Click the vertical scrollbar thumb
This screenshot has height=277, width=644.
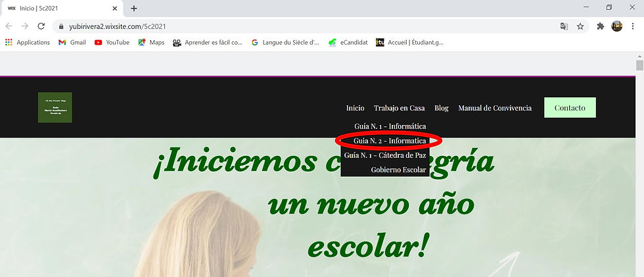point(639,65)
